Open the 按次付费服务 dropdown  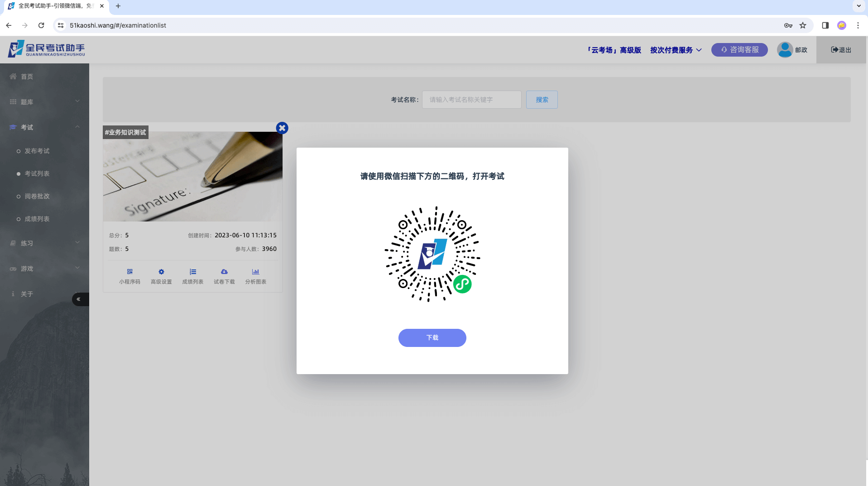tap(676, 50)
